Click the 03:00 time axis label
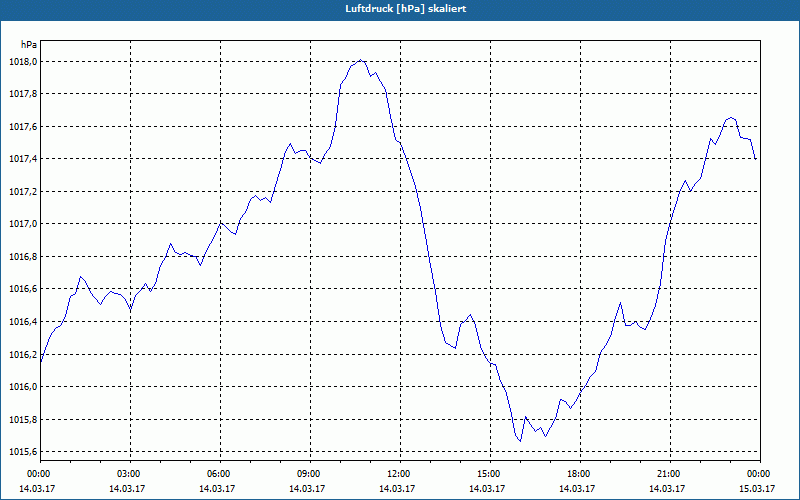 (x=131, y=474)
